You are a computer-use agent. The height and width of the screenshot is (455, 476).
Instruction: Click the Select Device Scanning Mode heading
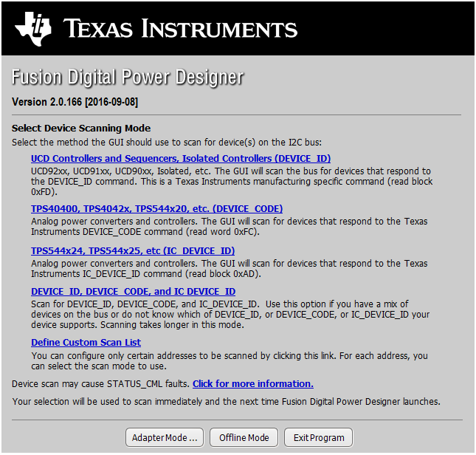pos(81,128)
